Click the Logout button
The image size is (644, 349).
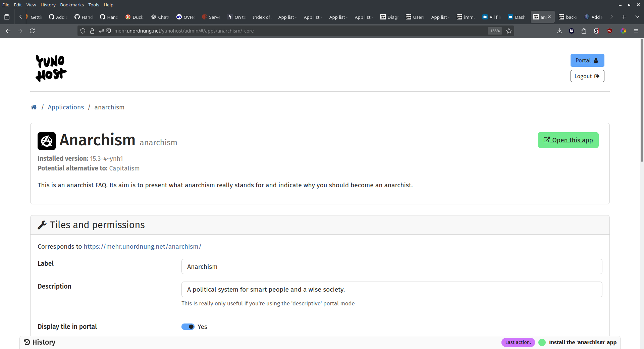pos(587,76)
